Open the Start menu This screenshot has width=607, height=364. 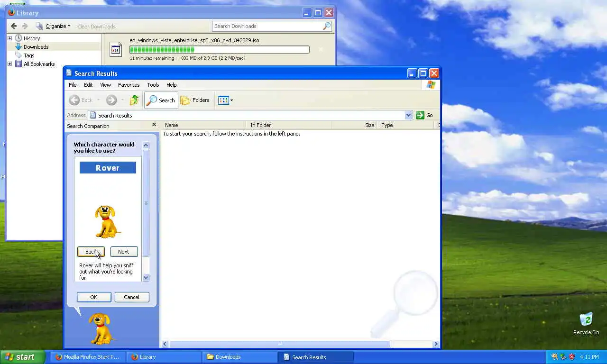[x=23, y=357]
